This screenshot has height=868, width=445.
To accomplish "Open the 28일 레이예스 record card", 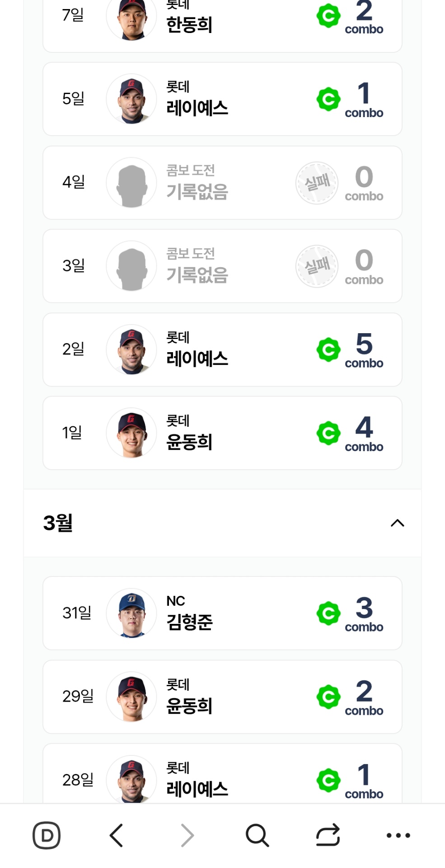I will 222,778.
